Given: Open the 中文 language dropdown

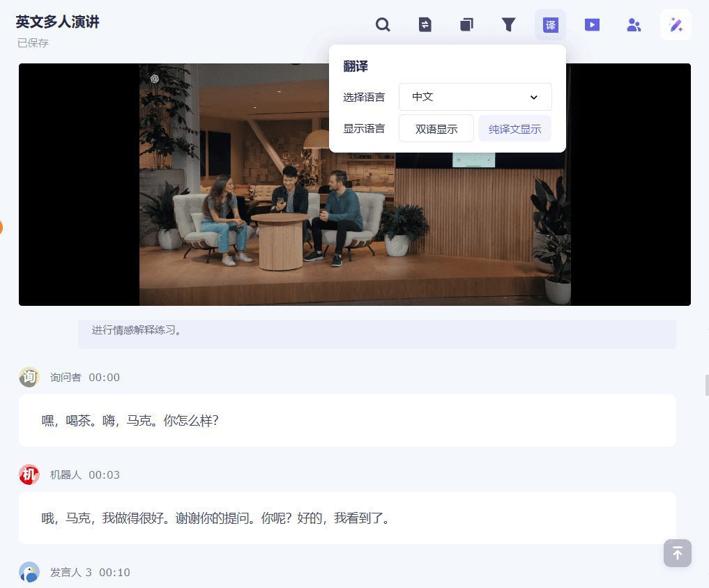Looking at the screenshot, I should [x=475, y=97].
